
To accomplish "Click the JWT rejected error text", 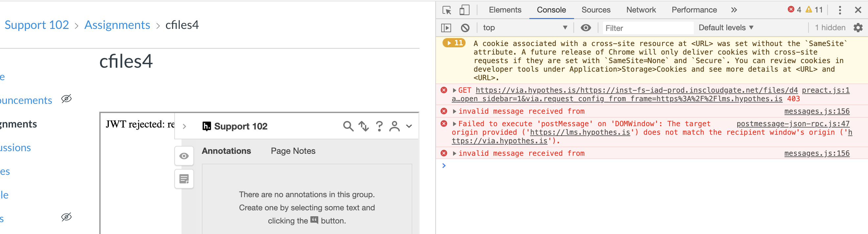I will pyautogui.click(x=140, y=124).
